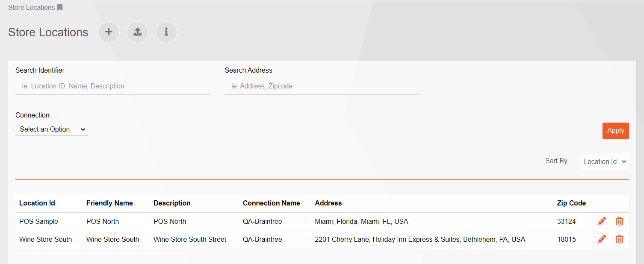Open the information icon button
The height and width of the screenshot is (264, 644).
166,32
